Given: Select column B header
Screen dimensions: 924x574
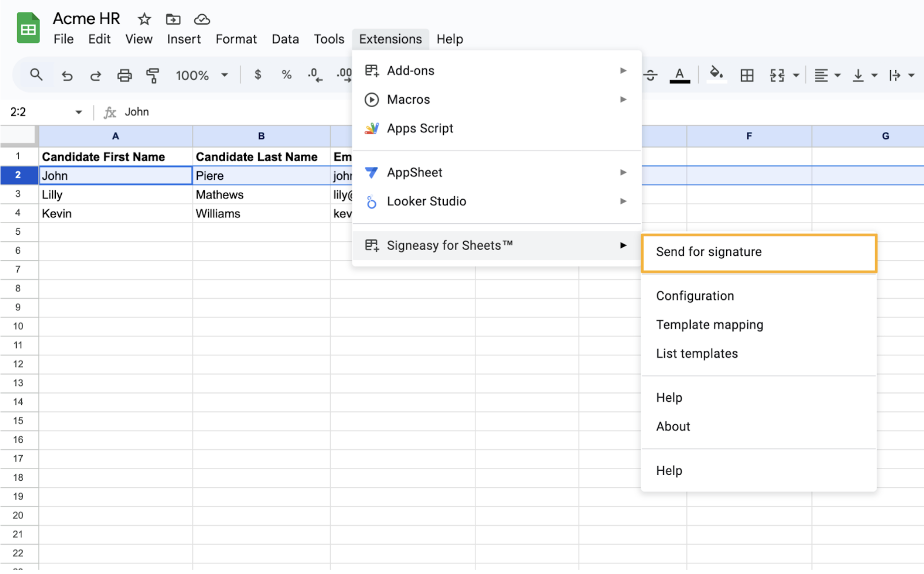Looking at the screenshot, I should tap(261, 136).
